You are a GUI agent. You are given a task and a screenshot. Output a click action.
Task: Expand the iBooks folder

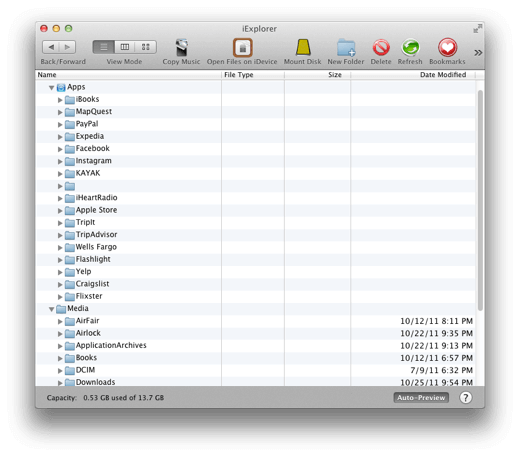point(60,100)
